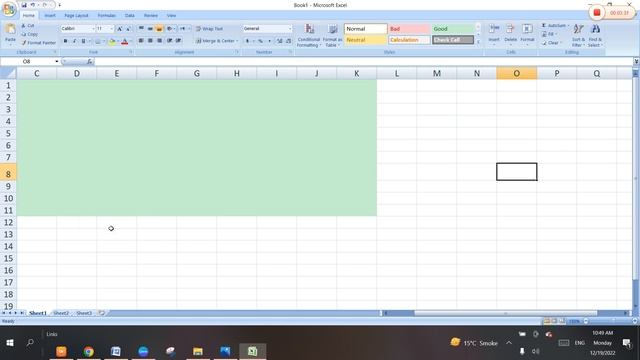
Task: Click the Decrease Indent icon
Action: pyautogui.click(x=169, y=40)
